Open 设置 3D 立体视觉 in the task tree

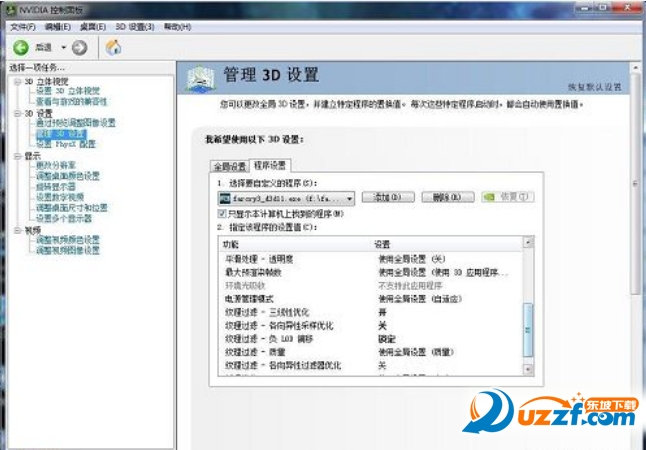68,91
